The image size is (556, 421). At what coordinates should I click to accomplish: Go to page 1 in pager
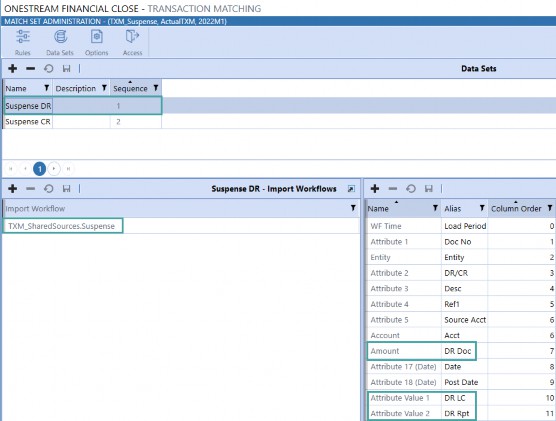[40, 169]
